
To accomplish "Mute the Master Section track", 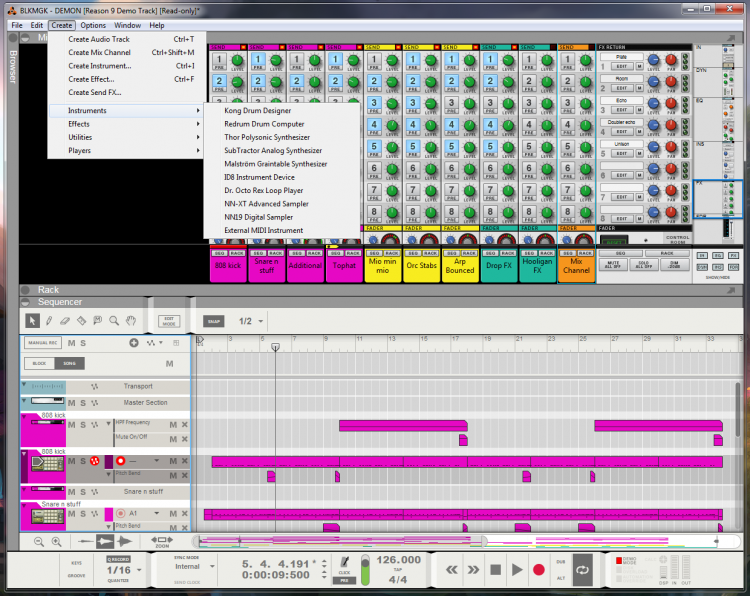I will click(71, 403).
